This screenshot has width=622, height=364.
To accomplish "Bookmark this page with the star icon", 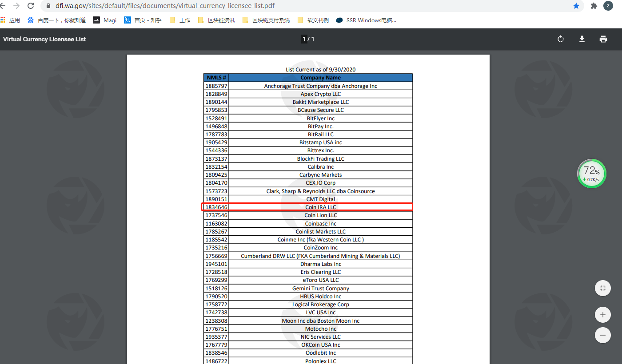I will pyautogui.click(x=576, y=6).
